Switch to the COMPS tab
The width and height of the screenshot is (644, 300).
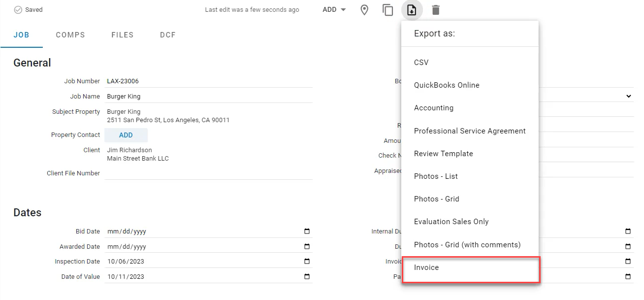click(70, 35)
